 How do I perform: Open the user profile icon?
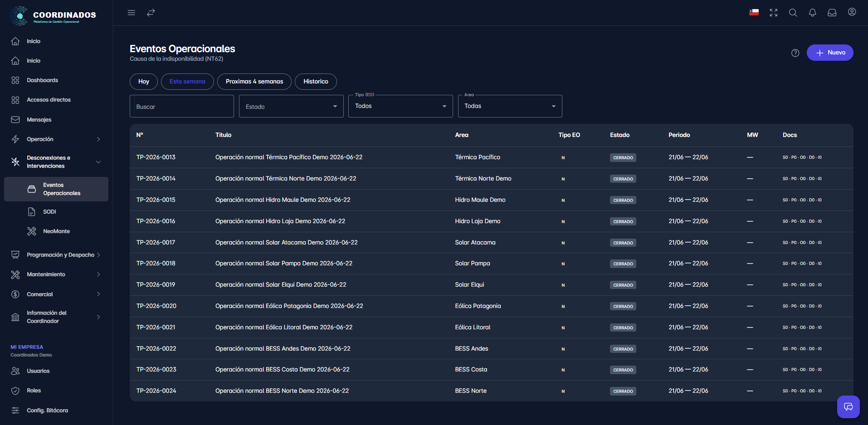[x=852, y=12]
